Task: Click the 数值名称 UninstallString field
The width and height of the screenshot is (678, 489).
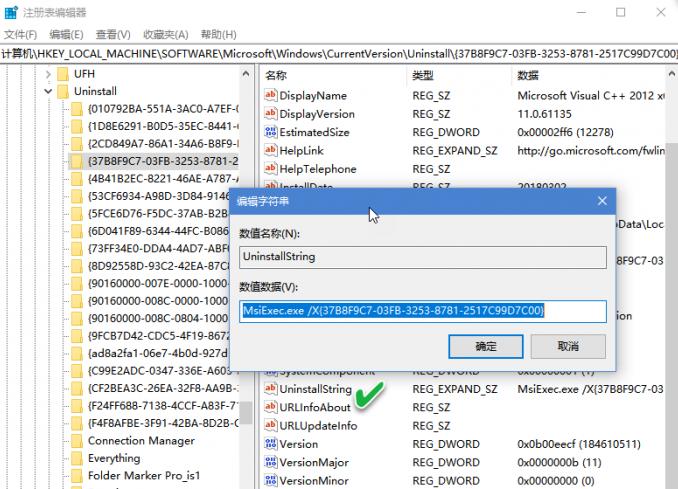Action: tap(423, 257)
